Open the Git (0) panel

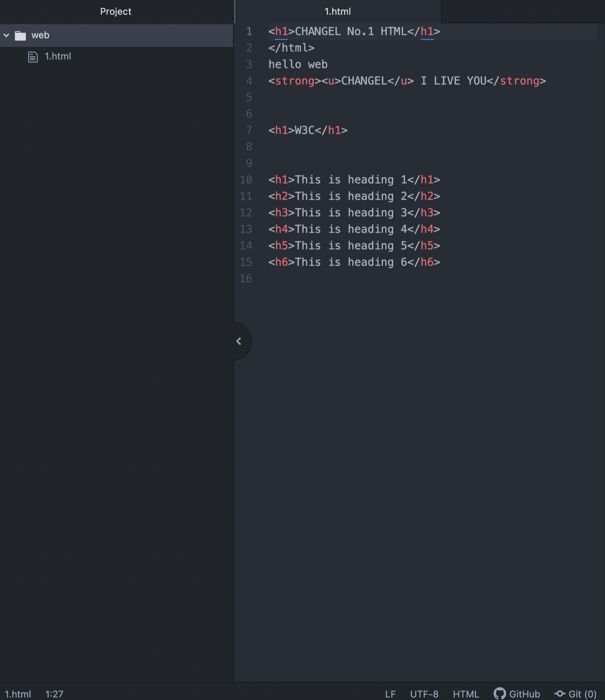click(583, 694)
